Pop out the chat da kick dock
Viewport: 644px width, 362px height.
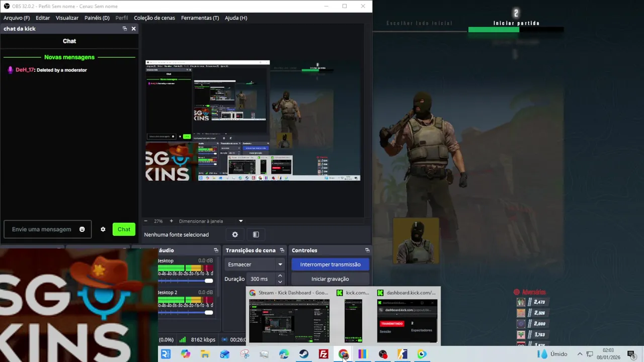125,29
